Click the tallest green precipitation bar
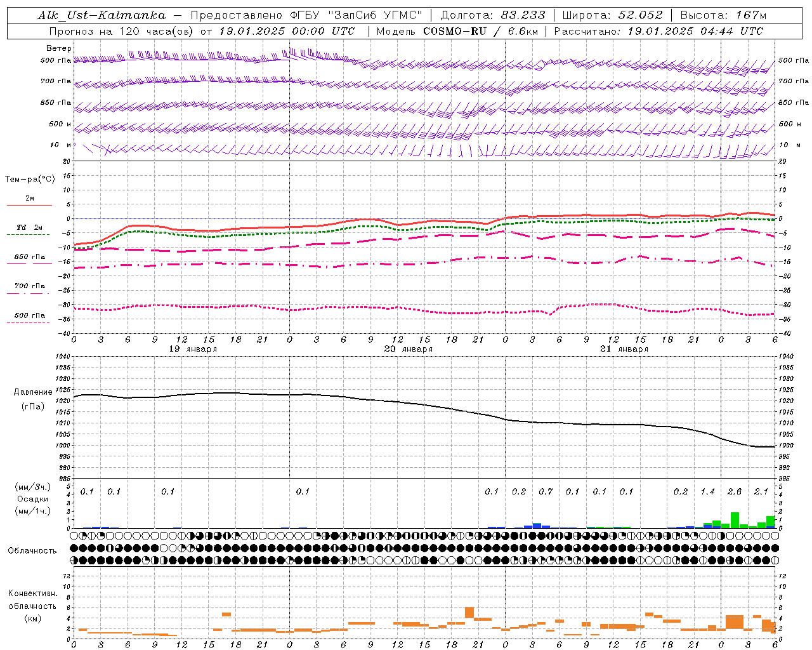The height and width of the screenshot is (650, 812). 735,520
